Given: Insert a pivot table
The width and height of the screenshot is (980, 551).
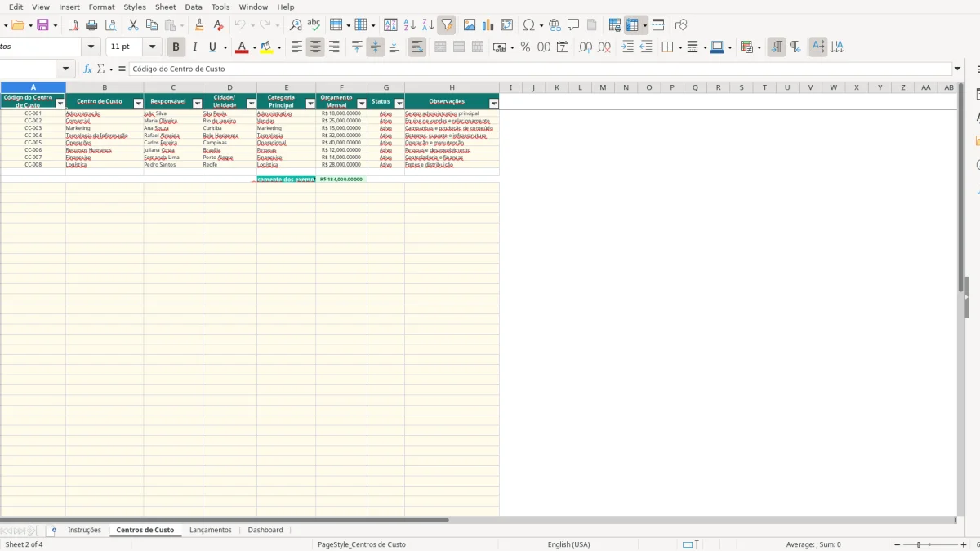Looking at the screenshot, I should click(507, 25).
